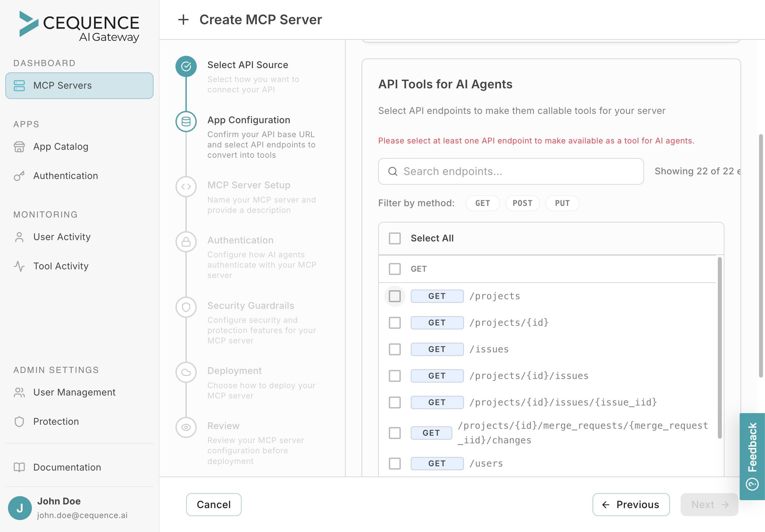765x532 pixels.
Task: Open User Management people icon
Action: [19, 393]
